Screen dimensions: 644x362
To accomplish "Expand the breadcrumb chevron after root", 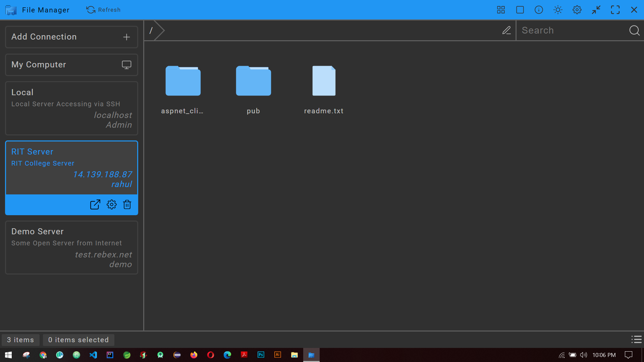I will [159, 30].
